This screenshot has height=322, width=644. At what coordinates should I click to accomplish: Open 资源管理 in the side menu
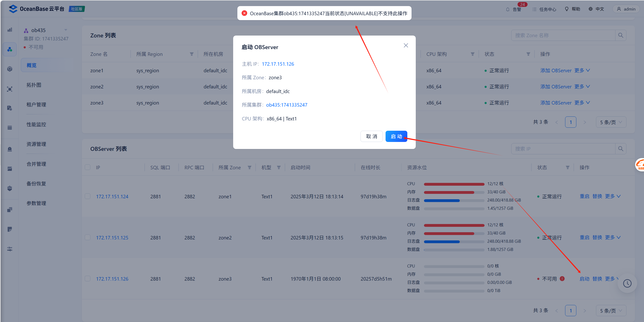[36, 144]
